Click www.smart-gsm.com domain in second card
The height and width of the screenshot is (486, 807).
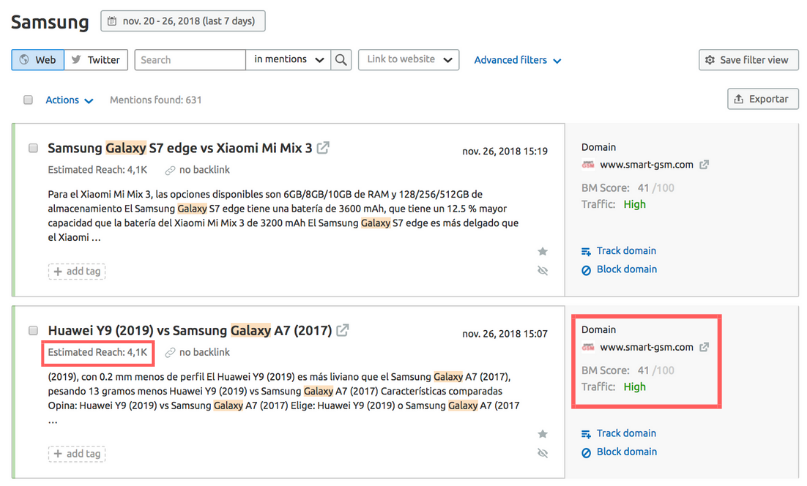646,347
